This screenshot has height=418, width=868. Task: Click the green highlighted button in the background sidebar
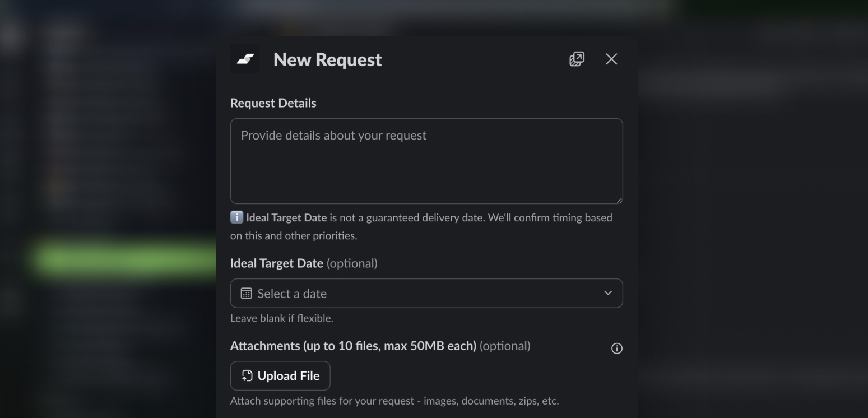pos(123,262)
